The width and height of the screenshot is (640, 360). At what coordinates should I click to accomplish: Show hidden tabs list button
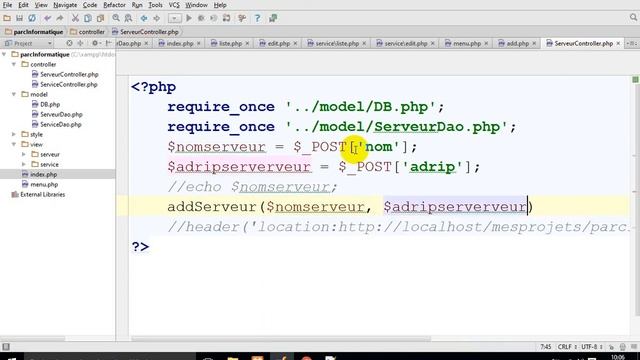pyautogui.click(x=631, y=43)
